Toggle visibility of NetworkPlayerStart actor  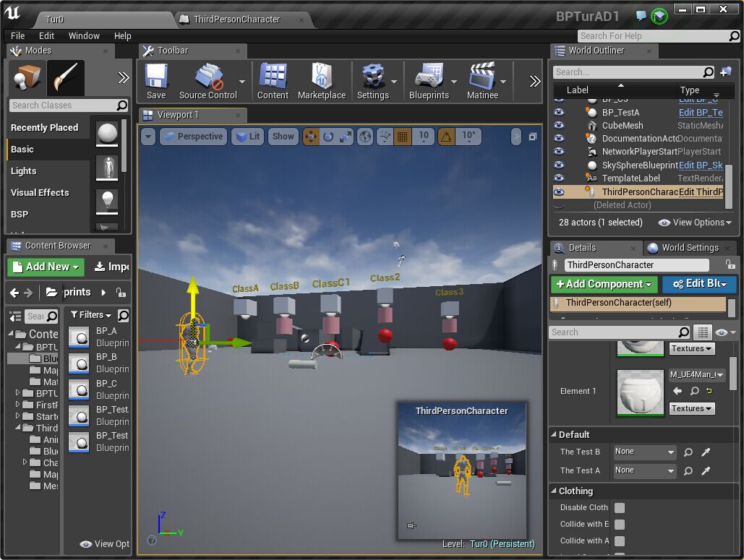pos(559,151)
